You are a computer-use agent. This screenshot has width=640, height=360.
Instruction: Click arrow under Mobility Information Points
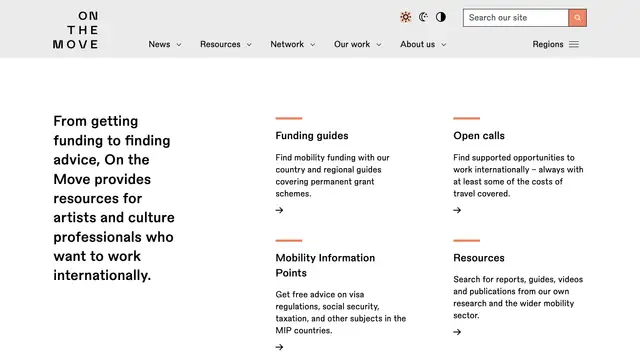[279, 347]
